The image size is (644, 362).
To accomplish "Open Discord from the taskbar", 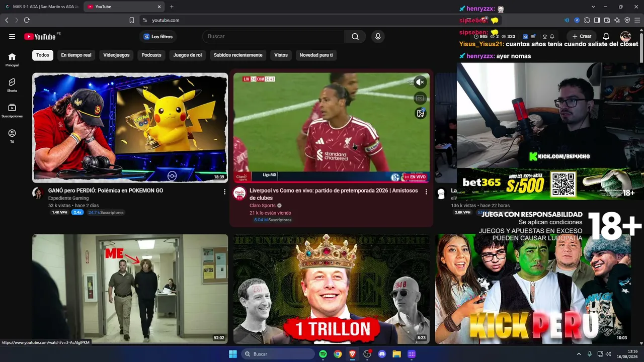I will (382, 354).
